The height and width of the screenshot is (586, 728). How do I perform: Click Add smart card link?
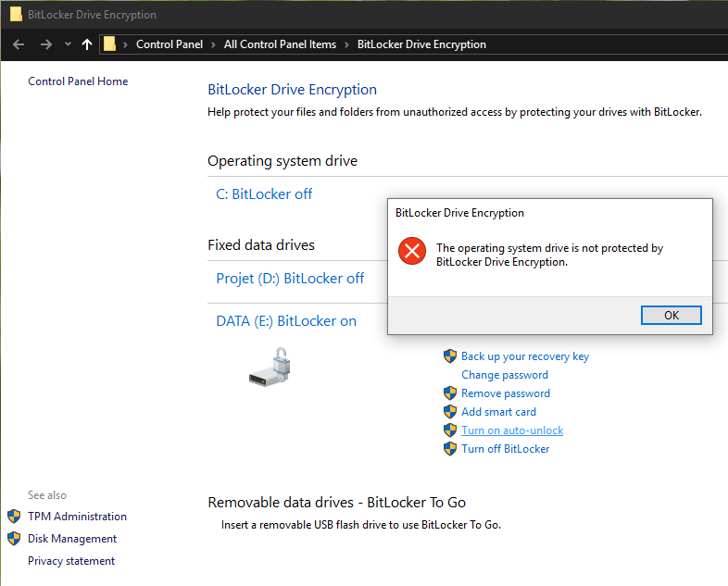pyautogui.click(x=498, y=412)
